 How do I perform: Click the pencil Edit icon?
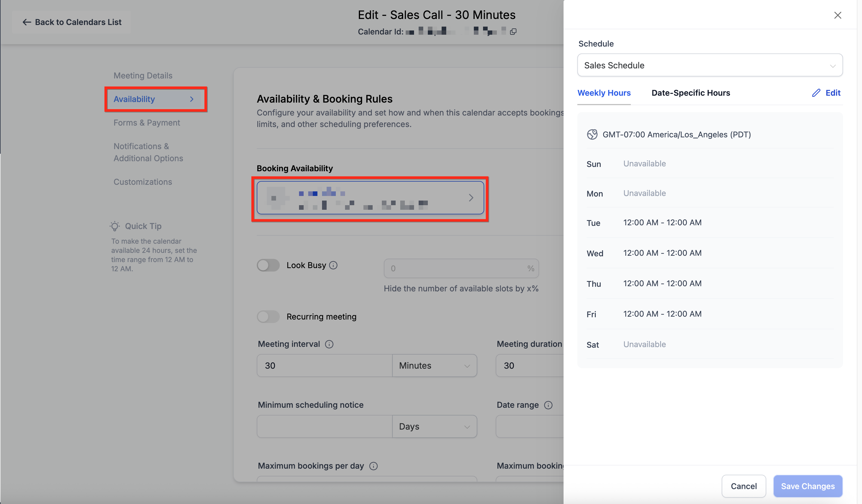[816, 93]
